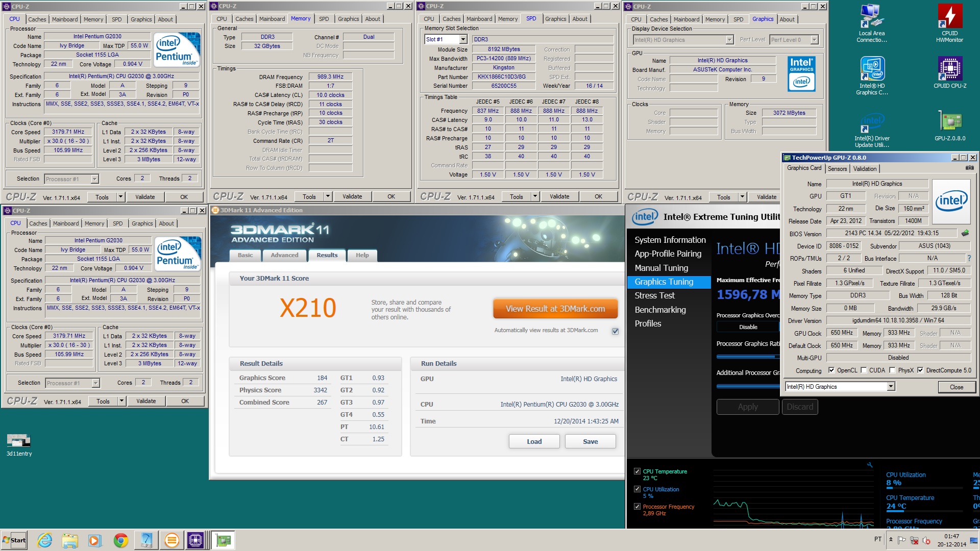Select Graphics Tuning in XTU sidebar
Image resolution: width=980 pixels, height=551 pixels.
[669, 282]
